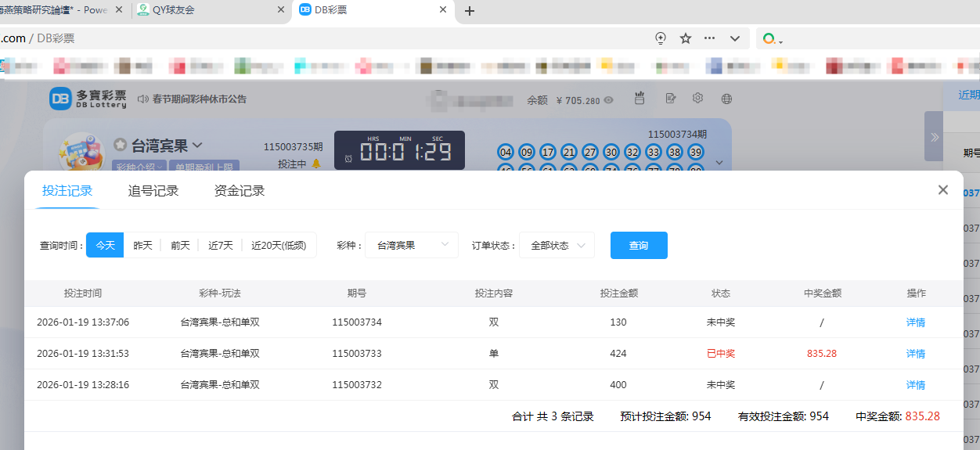The height and width of the screenshot is (450, 980).
Task: Select 昨天 time filter
Action: click(142, 245)
